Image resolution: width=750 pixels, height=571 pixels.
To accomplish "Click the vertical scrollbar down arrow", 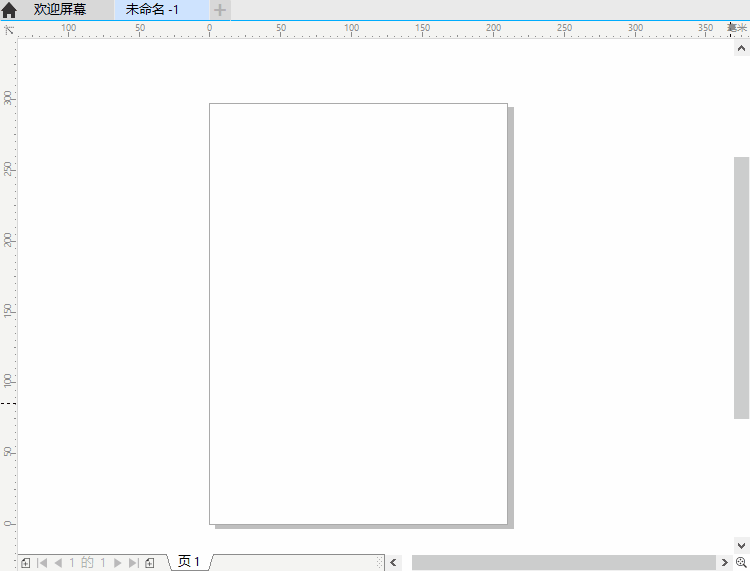I will coord(741,545).
